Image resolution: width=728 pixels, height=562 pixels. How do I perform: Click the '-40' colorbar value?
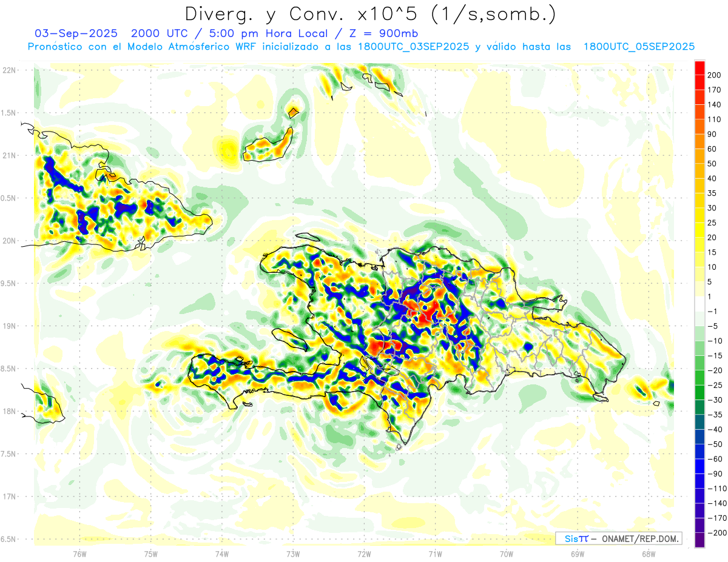point(715,430)
